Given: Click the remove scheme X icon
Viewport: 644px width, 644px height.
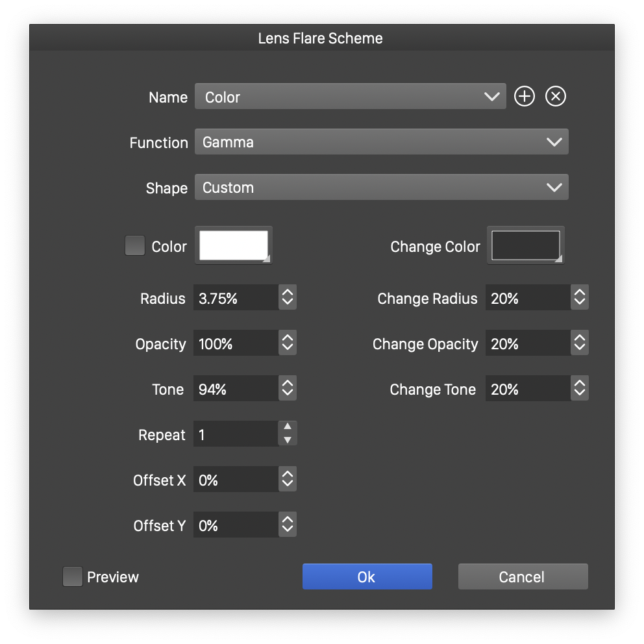Looking at the screenshot, I should (555, 97).
